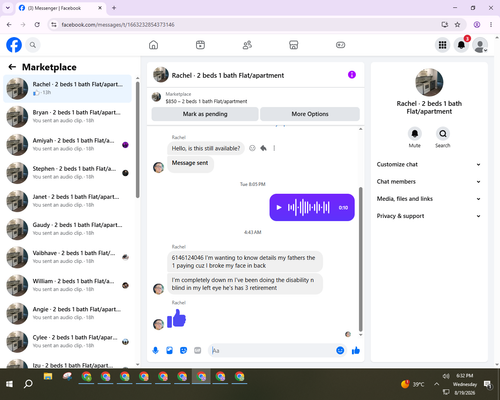The width and height of the screenshot is (500, 400).
Task: Open the Chrome three-dot menu
Action: click(491, 25)
